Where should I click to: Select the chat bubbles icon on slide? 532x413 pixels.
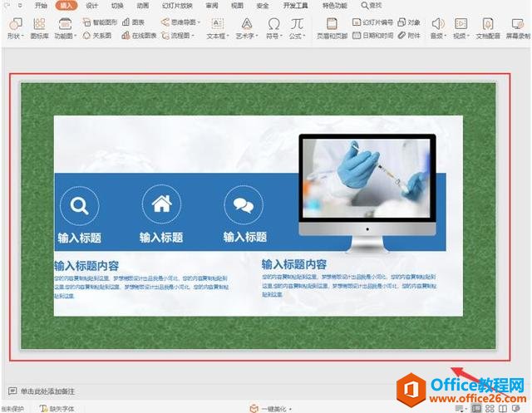(x=244, y=204)
